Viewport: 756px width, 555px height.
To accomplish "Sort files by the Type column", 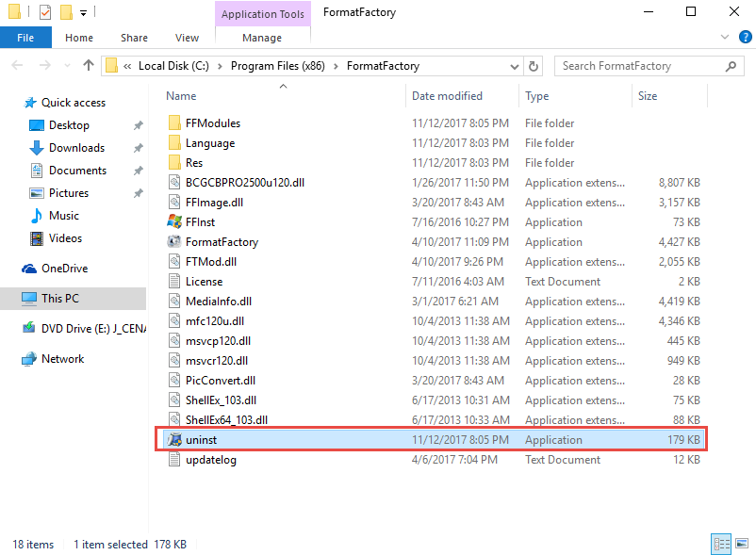I will point(536,96).
